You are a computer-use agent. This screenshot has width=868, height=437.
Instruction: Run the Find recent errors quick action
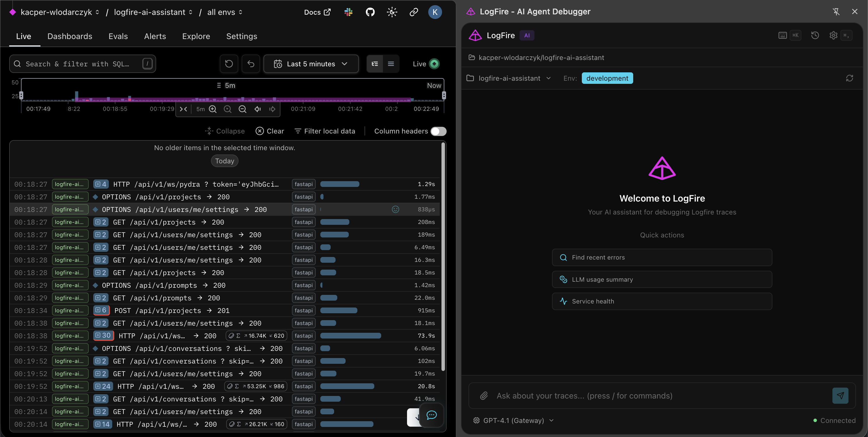point(661,257)
